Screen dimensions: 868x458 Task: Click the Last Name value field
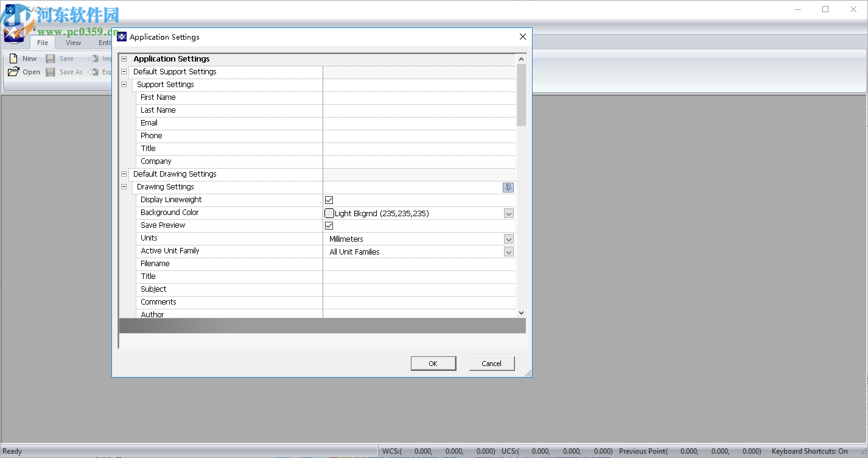[419, 110]
